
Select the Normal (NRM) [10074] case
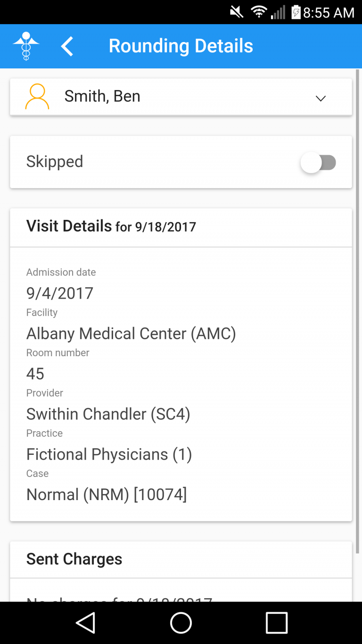pos(107,494)
